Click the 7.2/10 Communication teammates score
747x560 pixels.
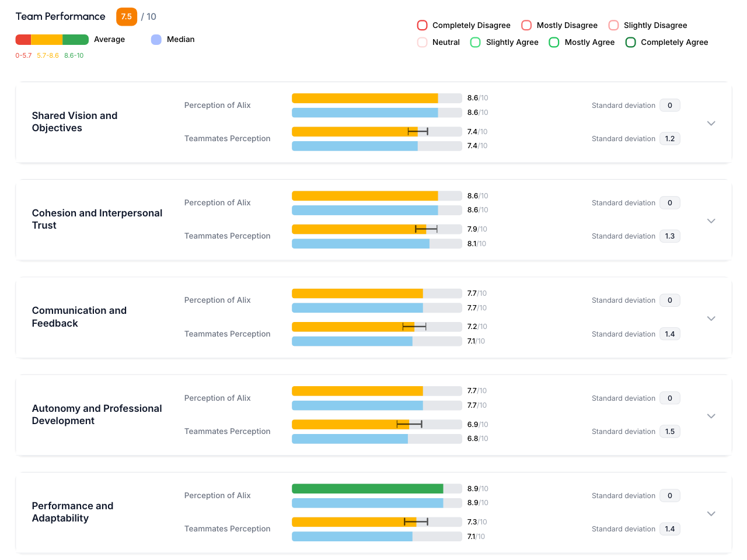(x=477, y=327)
